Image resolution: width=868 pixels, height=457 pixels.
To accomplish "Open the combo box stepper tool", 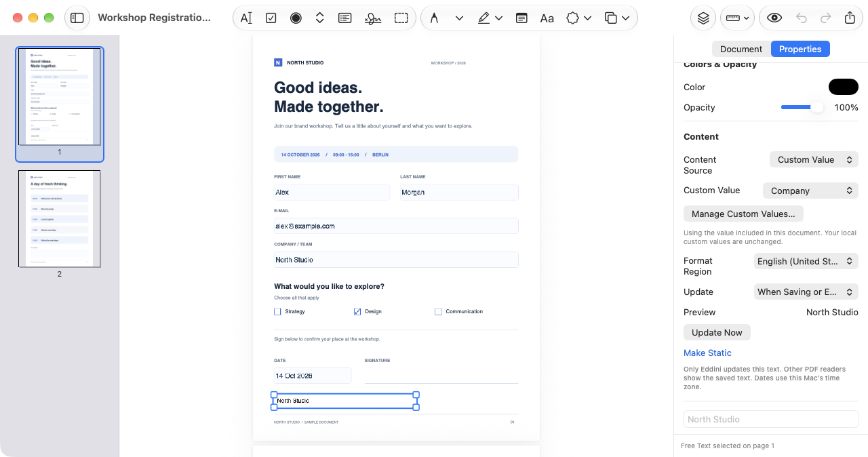I will click(x=320, y=18).
